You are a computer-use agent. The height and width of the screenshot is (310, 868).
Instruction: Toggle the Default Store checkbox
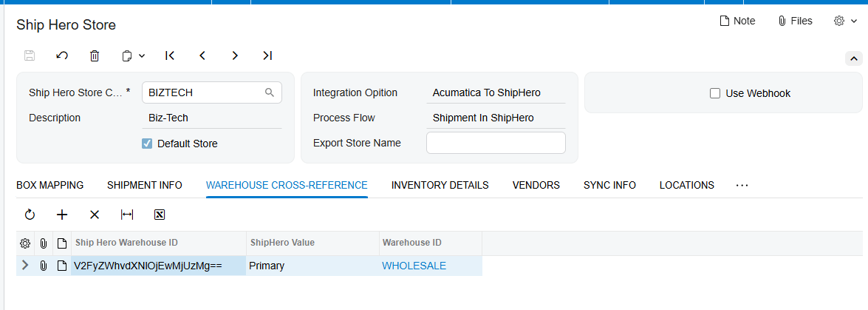(x=147, y=144)
